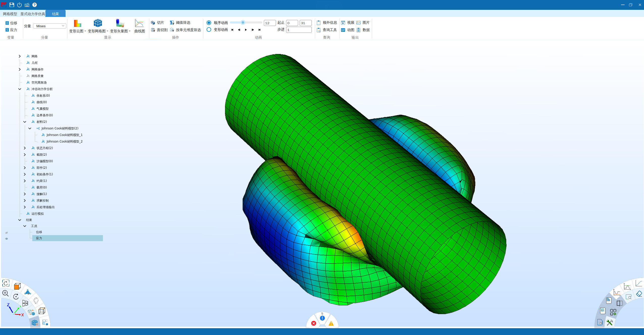Switch to the 网格模型 tab
Viewport: 644px width, 335px height.
10,14
